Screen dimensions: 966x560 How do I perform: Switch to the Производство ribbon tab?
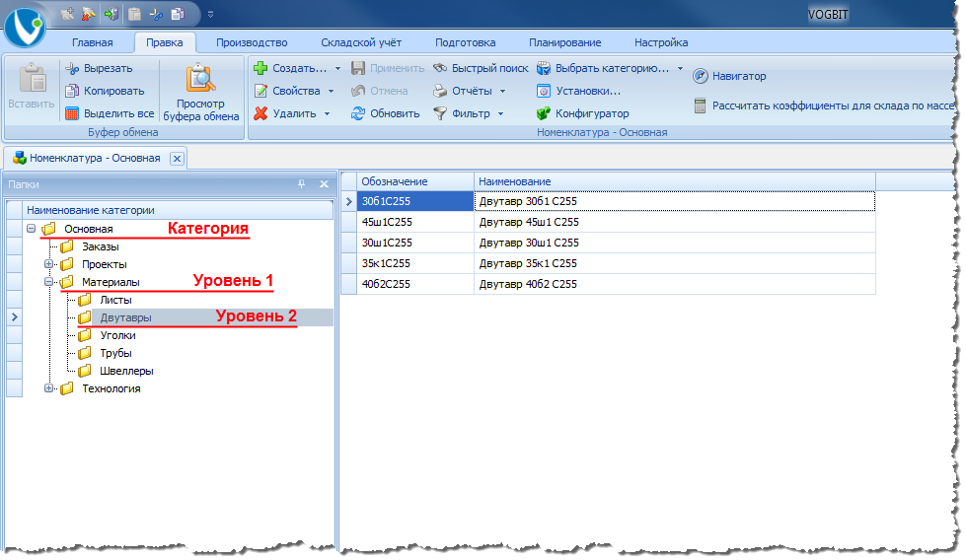[x=252, y=42]
